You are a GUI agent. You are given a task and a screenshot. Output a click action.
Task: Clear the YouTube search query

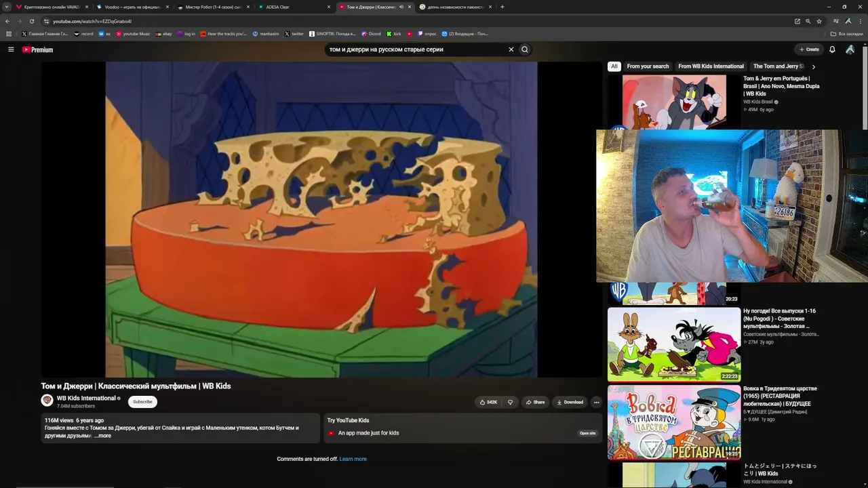coord(511,49)
